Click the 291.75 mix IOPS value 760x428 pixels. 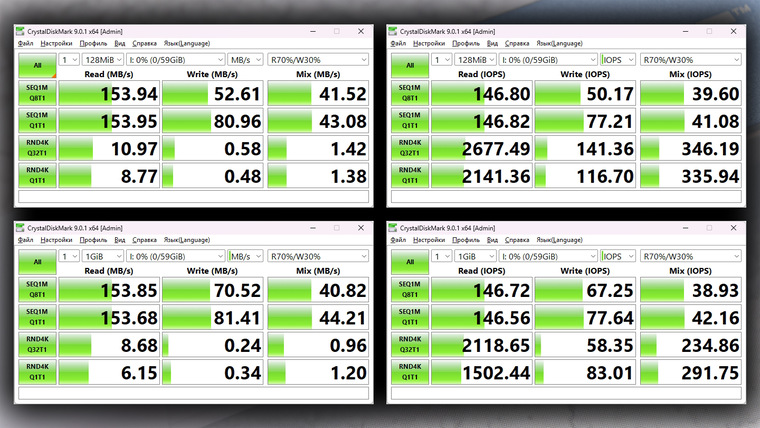691,372
